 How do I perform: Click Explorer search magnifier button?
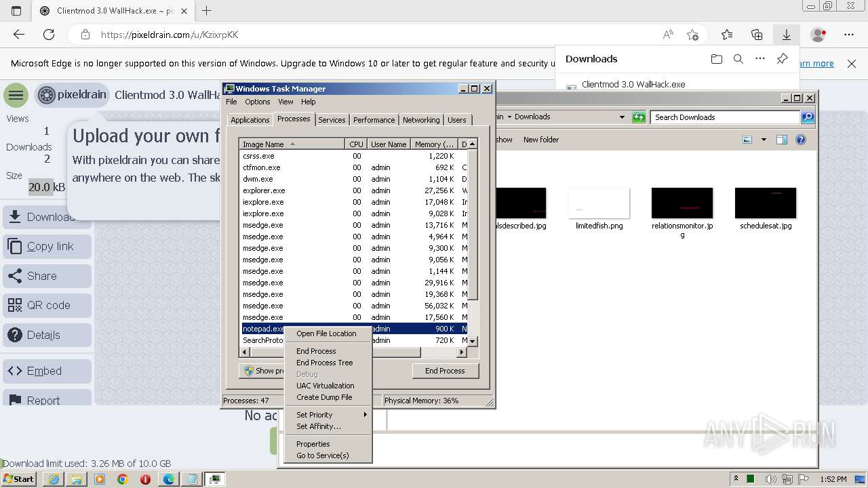tap(807, 117)
